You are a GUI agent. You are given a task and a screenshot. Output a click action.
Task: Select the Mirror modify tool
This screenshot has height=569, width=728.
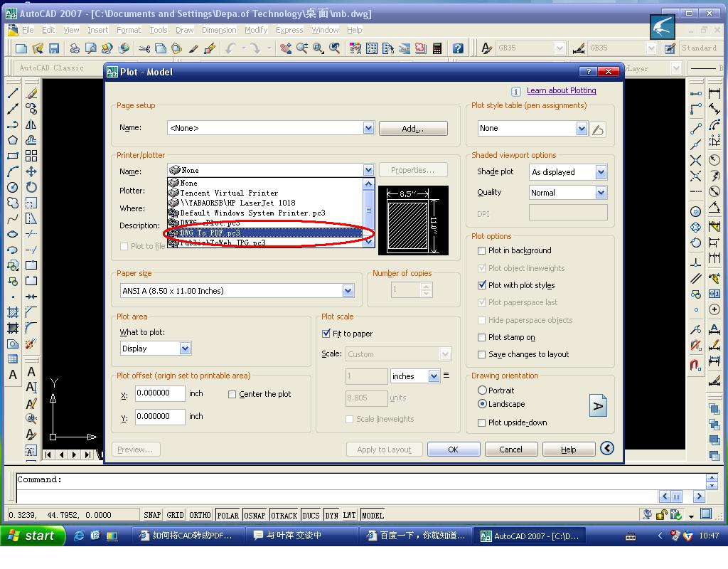(x=31, y=124)
